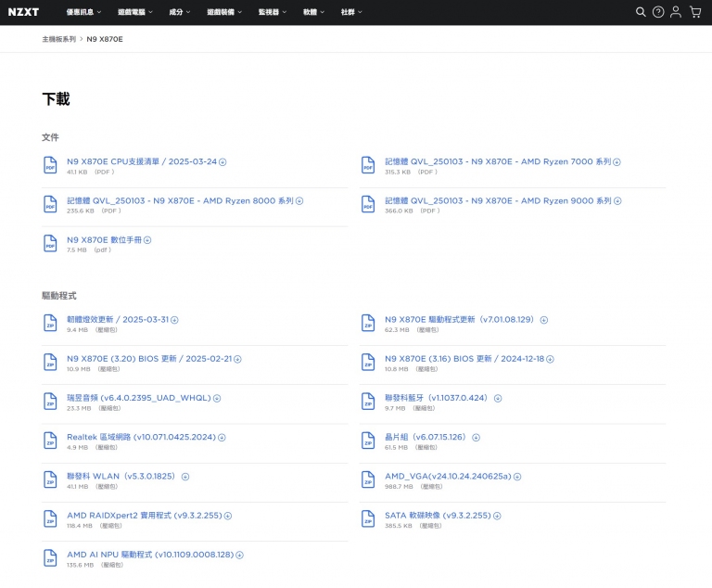Click ZIP icon for 晶片組 v6.07.15.126
This screenshot has height=588, width=712.
[368, 441]
